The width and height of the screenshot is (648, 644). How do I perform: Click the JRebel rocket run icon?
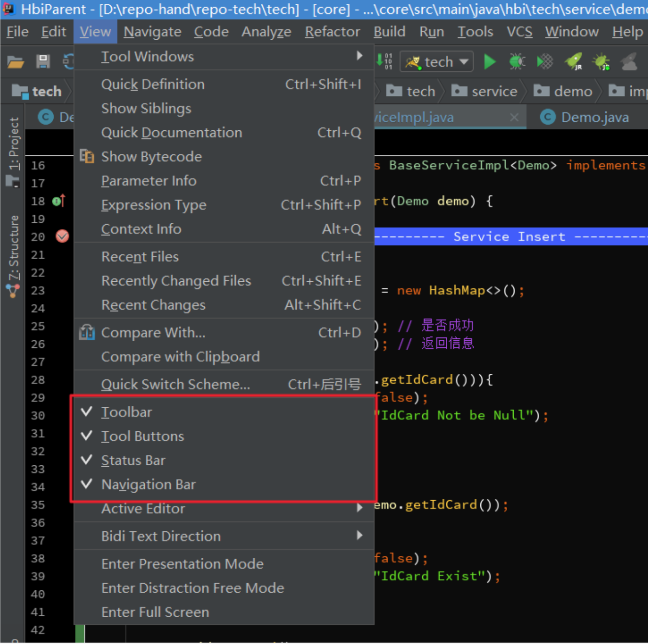573,62
